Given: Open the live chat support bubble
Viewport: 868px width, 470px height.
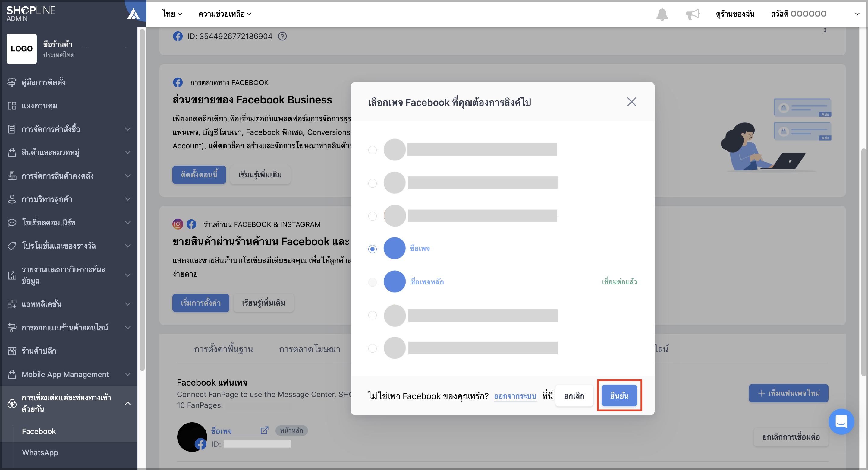Looking at the screenshot, I should point(841,421).
